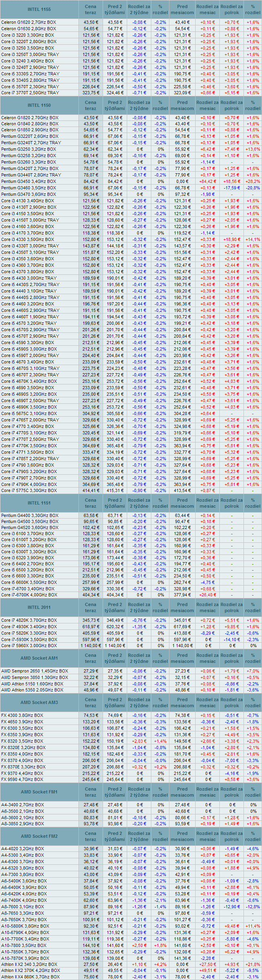
Task: Click Core i7 4820K 3.70GHz BOX name
Action: (x=29, y=620)
